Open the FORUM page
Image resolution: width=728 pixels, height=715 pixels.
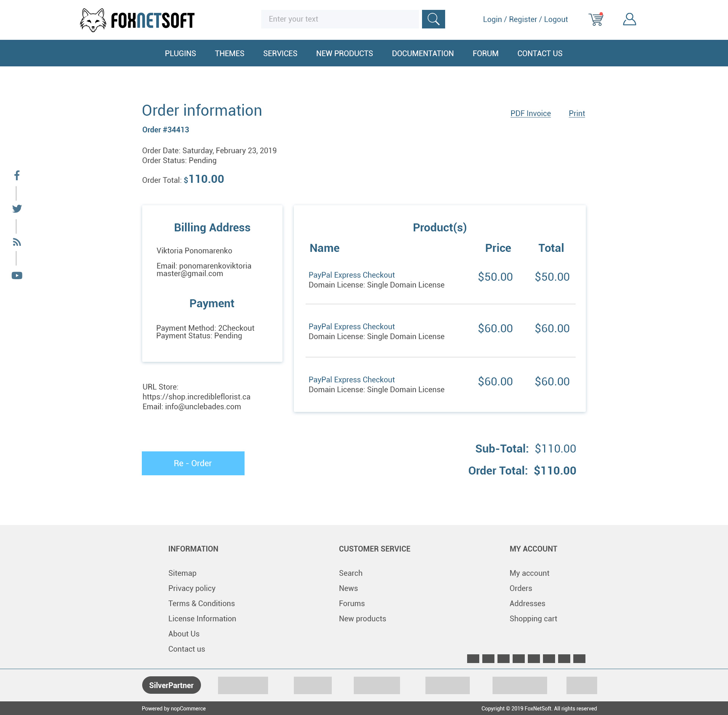coord(485,53)
